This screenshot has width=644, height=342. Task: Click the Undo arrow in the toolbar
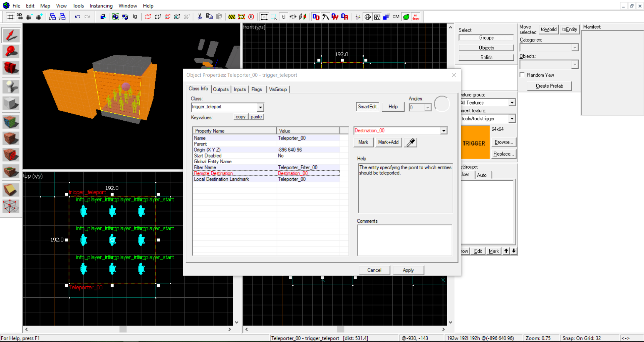click(77, 17)
